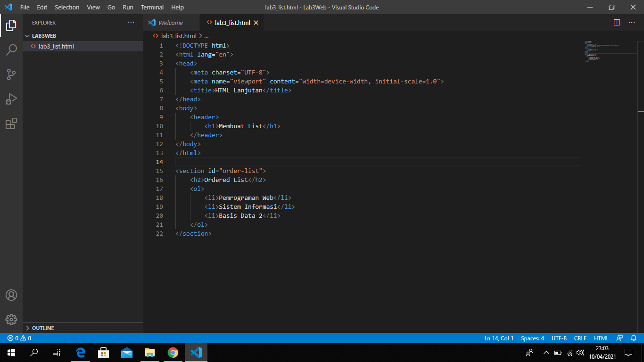Open Google Chrome from taskbar

click(173, 353)
